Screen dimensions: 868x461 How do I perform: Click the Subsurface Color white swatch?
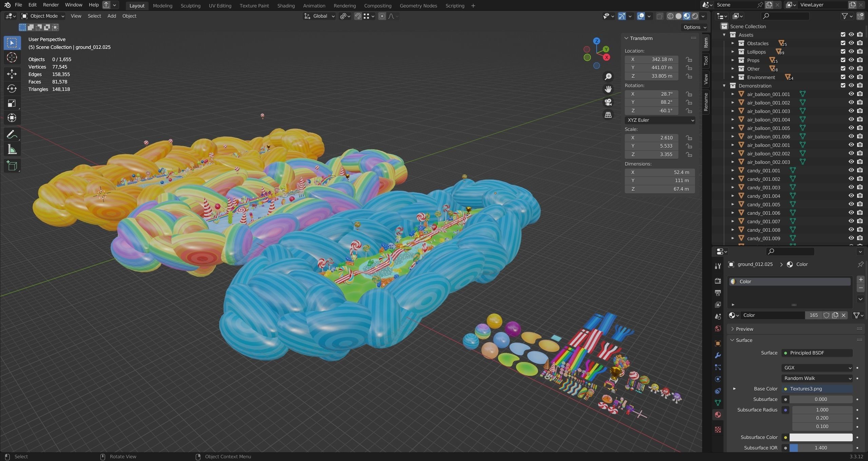tap(821, 437)
